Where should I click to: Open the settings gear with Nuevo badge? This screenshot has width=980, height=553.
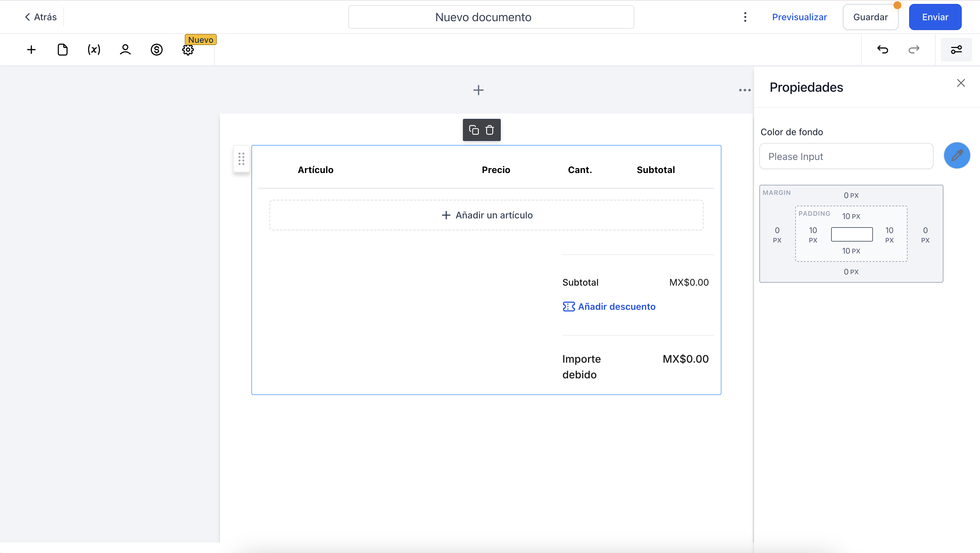pos(188,50)
